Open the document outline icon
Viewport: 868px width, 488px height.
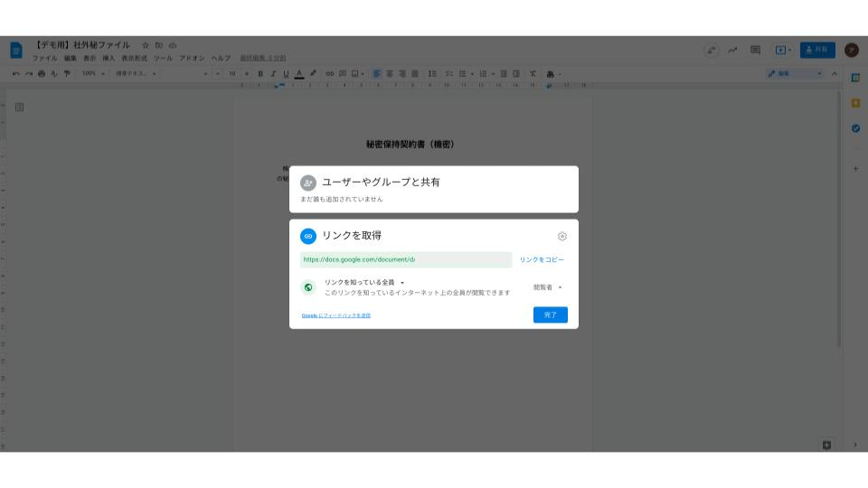click(x=19, y=108)
